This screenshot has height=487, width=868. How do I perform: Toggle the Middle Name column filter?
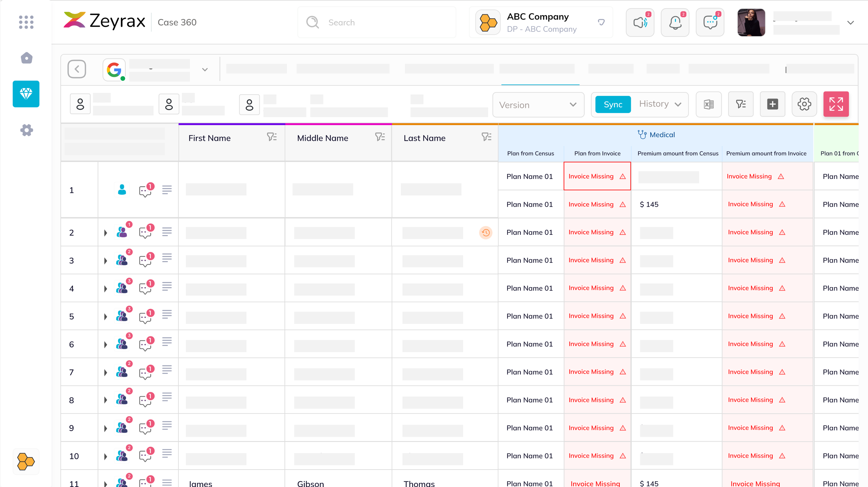click(x=380, y=137)
